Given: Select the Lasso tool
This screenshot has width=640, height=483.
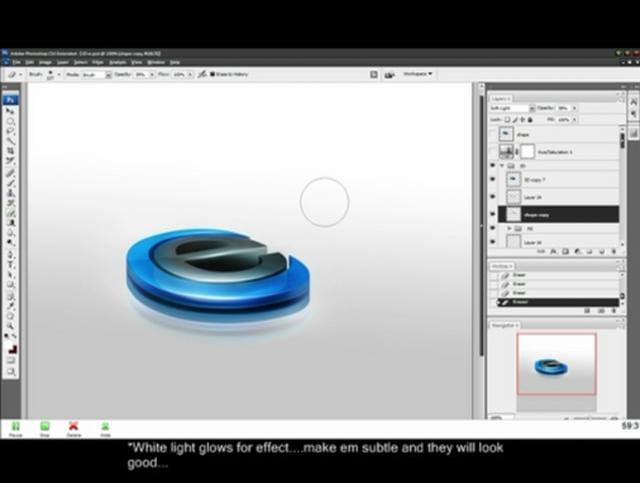Looking at the screenshot, I should point(10,131).
